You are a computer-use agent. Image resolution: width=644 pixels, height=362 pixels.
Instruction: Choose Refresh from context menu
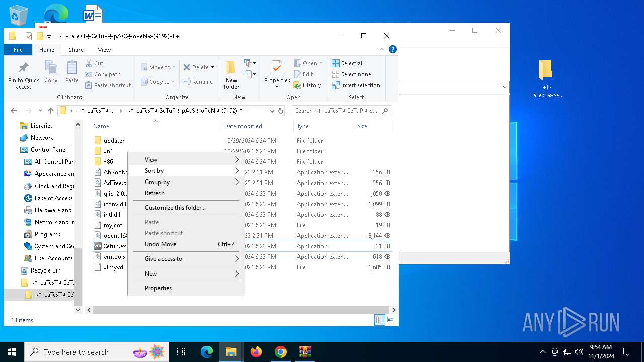(x=186, y=193)
